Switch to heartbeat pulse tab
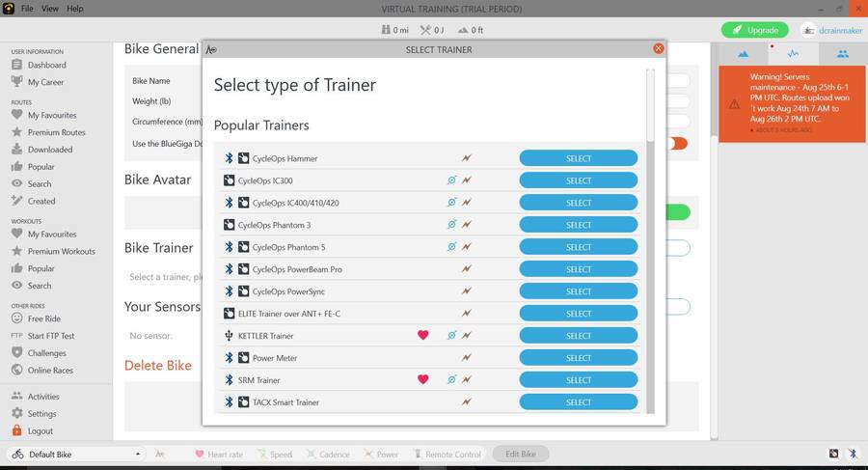This screenshot has height=470, width=868. (794, 54)
